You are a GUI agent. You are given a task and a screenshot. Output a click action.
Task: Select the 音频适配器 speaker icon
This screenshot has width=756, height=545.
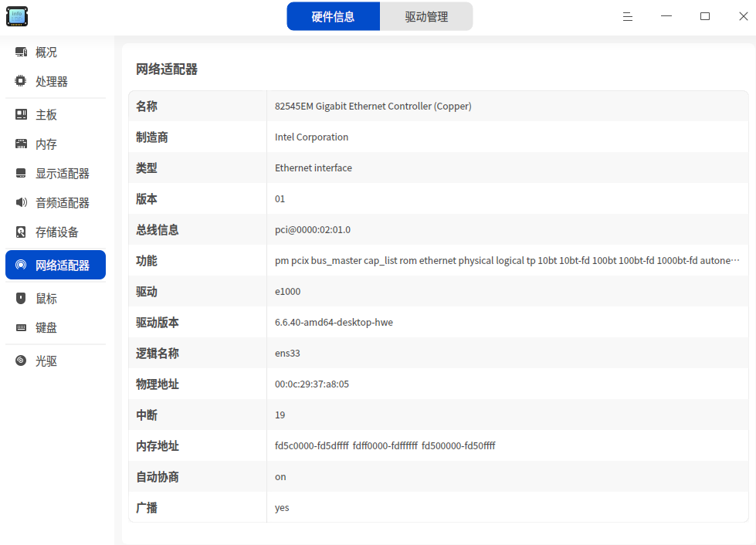[x=21, y=202]
